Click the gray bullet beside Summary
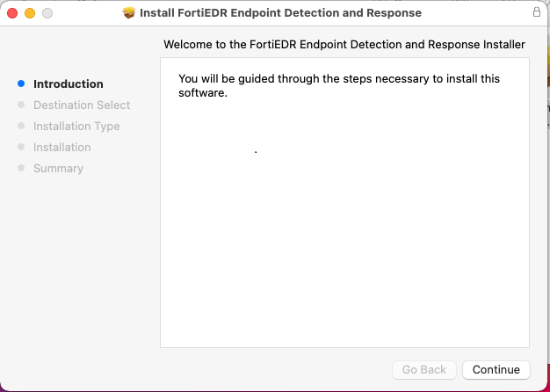Viewport: 550px width, 392px height. click(x=21, y=169)
